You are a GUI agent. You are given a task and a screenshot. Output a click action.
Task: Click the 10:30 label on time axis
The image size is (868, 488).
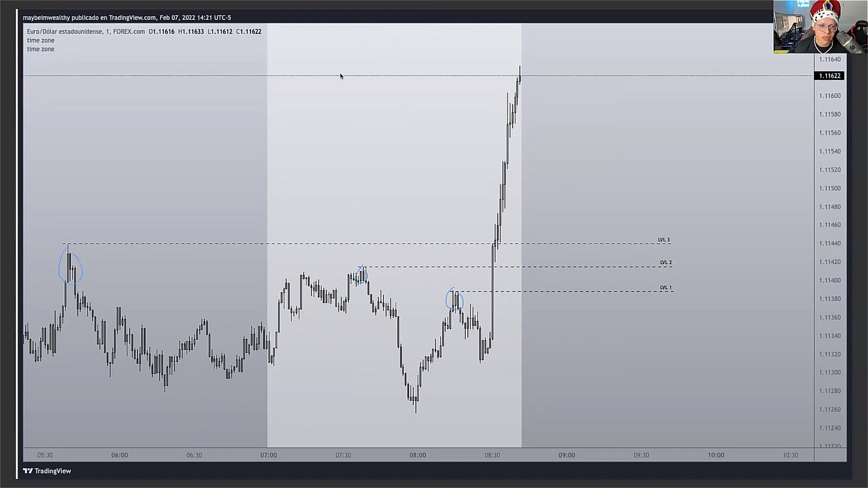pos(791,455)
